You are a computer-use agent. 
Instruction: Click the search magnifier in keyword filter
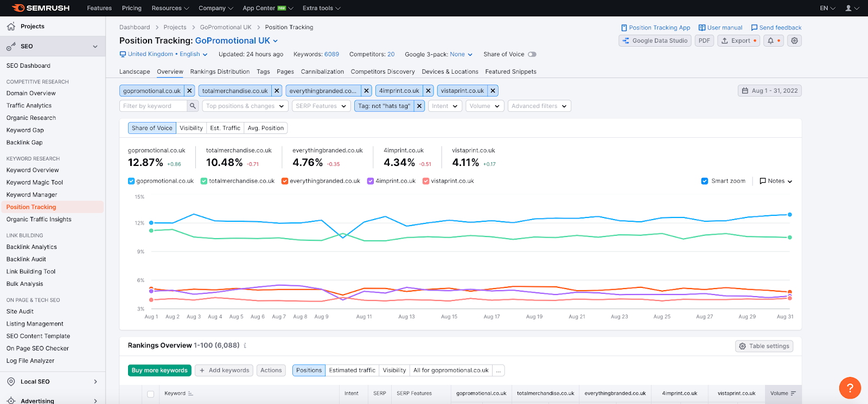192,106
